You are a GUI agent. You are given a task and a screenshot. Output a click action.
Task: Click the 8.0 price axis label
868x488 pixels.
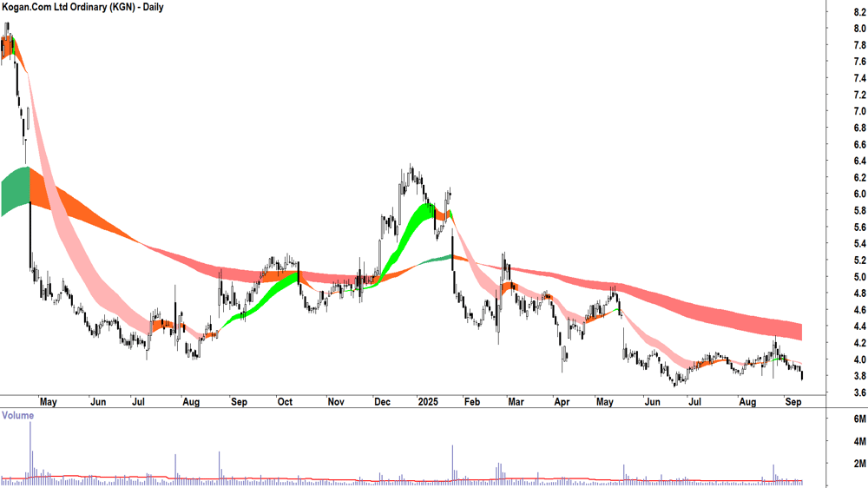[x=859, y=29]
